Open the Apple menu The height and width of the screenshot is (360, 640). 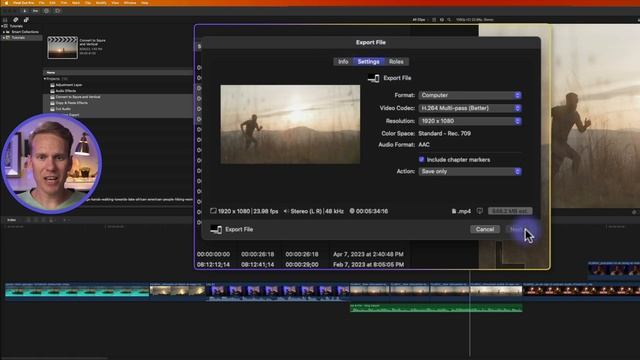(x=6, y=3)
